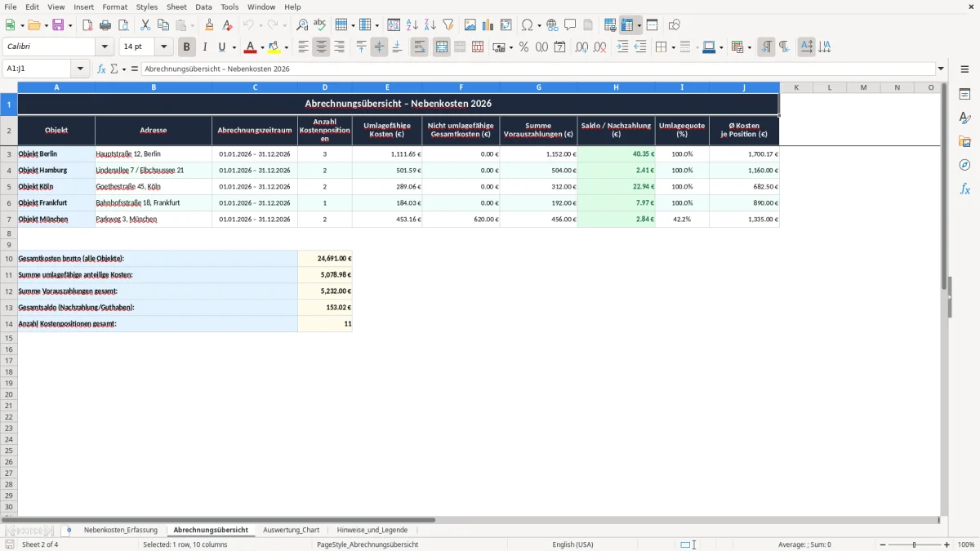
Task: Open the Sort dialog icon
Action: click(394, 25)
